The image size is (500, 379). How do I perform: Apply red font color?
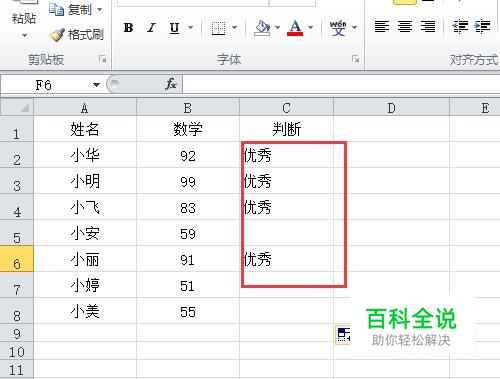[x=295, y=28]
